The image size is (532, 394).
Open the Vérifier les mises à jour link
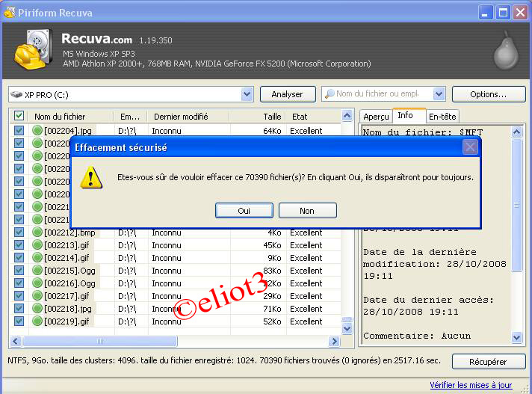471,385
